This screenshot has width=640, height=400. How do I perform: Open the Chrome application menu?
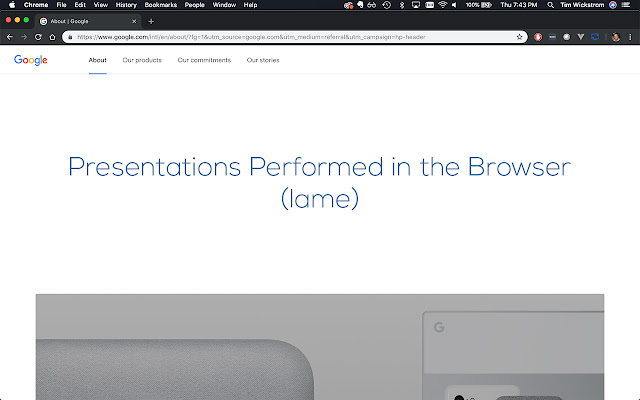pyautogui.click(x=36, y=5)
